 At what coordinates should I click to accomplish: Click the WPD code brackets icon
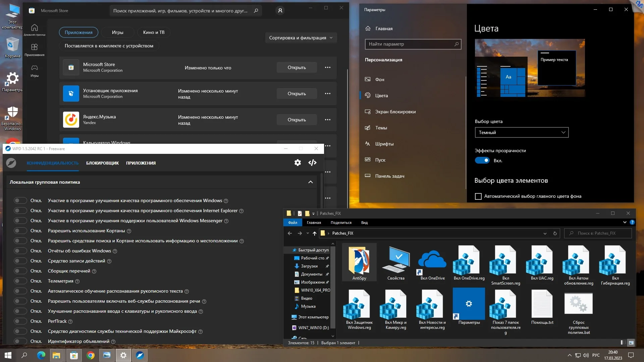click(312, 163)
